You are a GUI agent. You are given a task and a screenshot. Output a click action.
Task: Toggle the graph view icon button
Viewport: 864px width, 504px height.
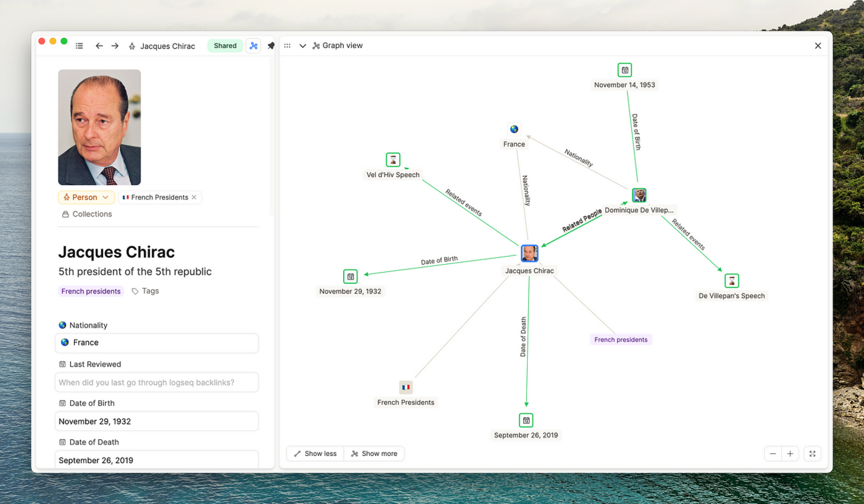coord(253,46)
